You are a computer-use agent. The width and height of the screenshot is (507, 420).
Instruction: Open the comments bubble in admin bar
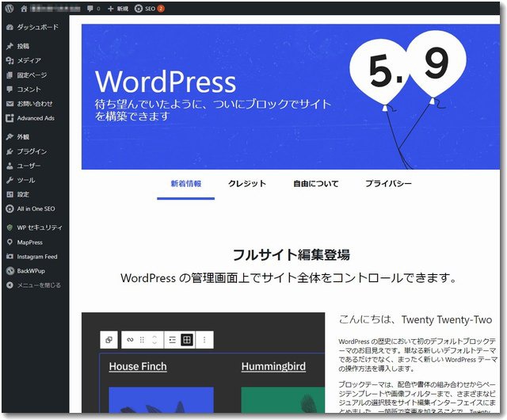click(90, 9)
